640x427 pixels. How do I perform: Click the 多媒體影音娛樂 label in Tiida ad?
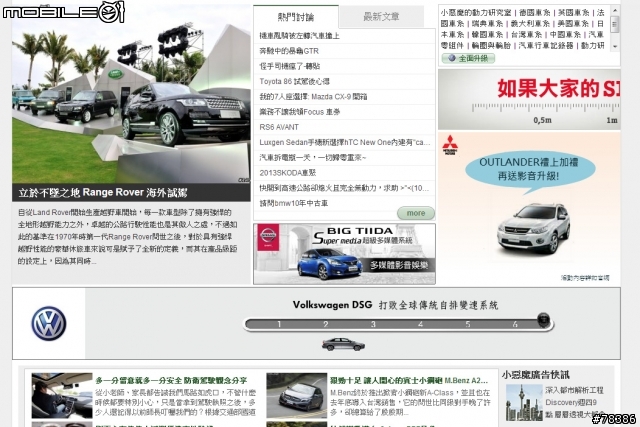tap(398, 265)
